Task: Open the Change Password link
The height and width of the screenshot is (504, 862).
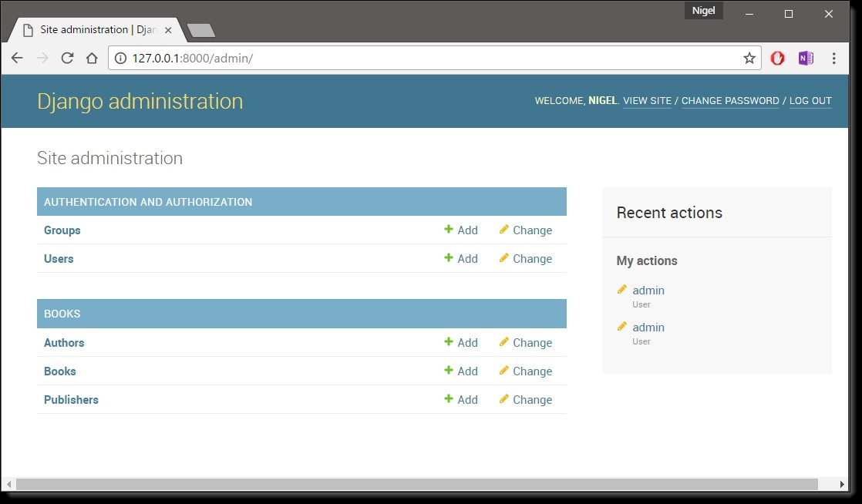Action: tap(730, 101)
